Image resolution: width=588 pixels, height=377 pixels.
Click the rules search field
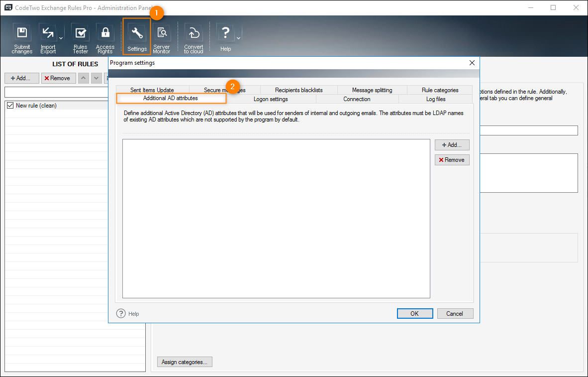(57, 92)
